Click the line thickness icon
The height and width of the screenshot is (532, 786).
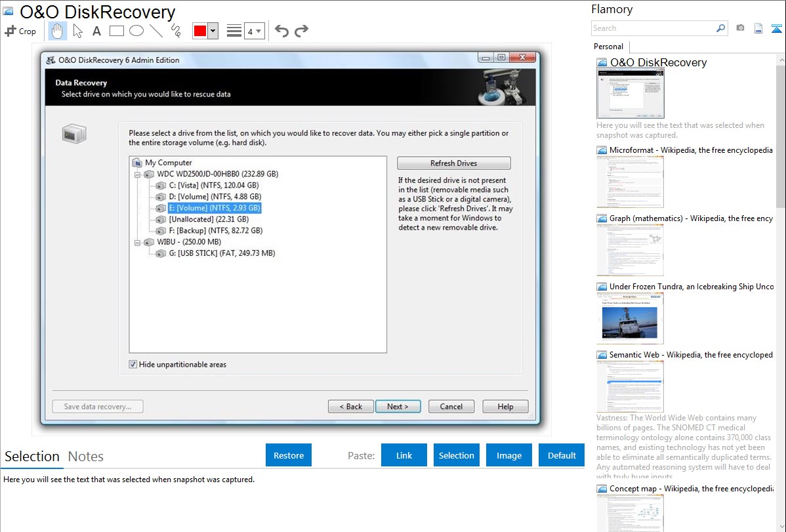pyautogui.click(x=234, y=31)
